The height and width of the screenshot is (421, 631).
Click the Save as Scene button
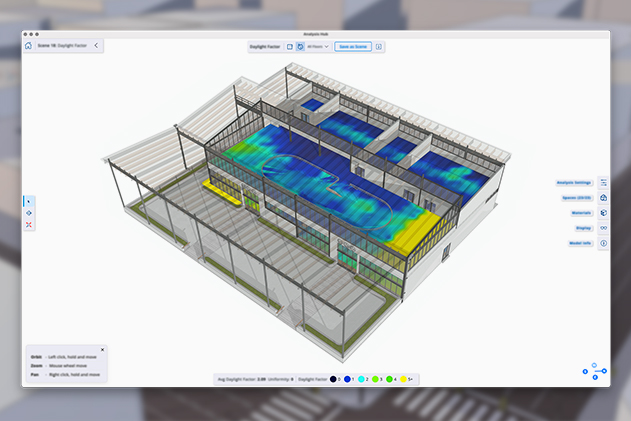click(x=353, y=47)
